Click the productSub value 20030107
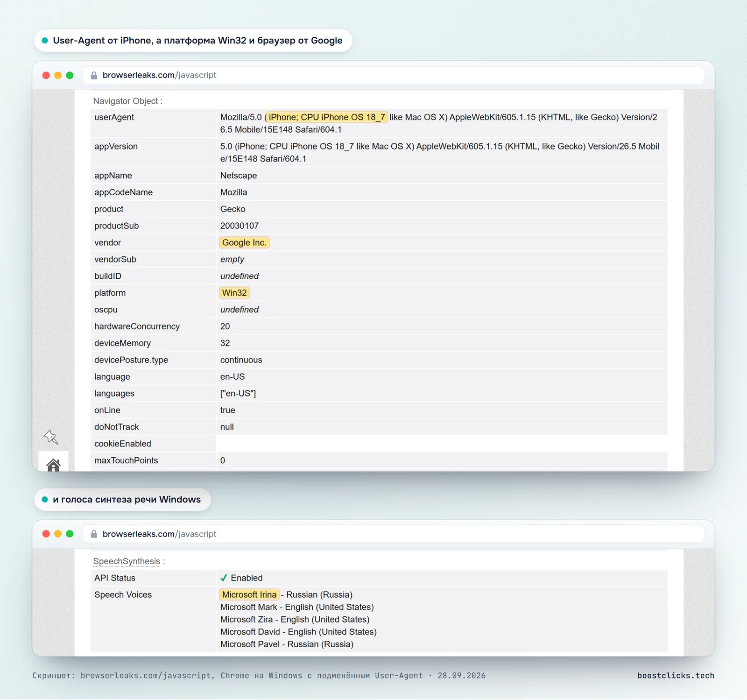Viewport: 747px width, 700px height. pyautogui.click(x=239, y=226)
